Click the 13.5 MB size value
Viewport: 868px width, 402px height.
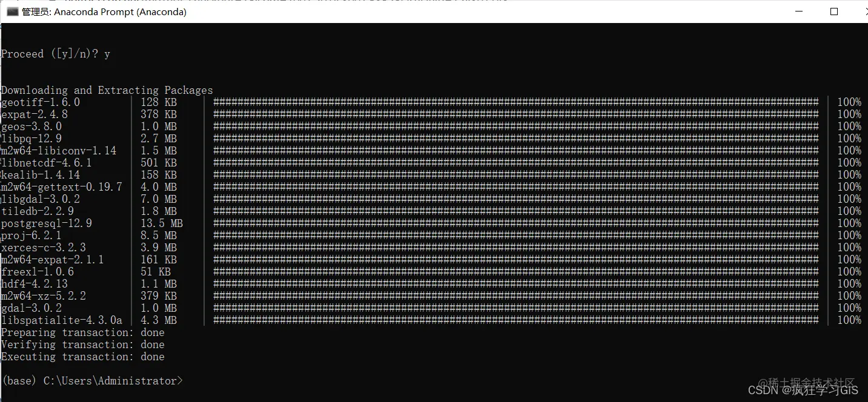tap(162, 223)
